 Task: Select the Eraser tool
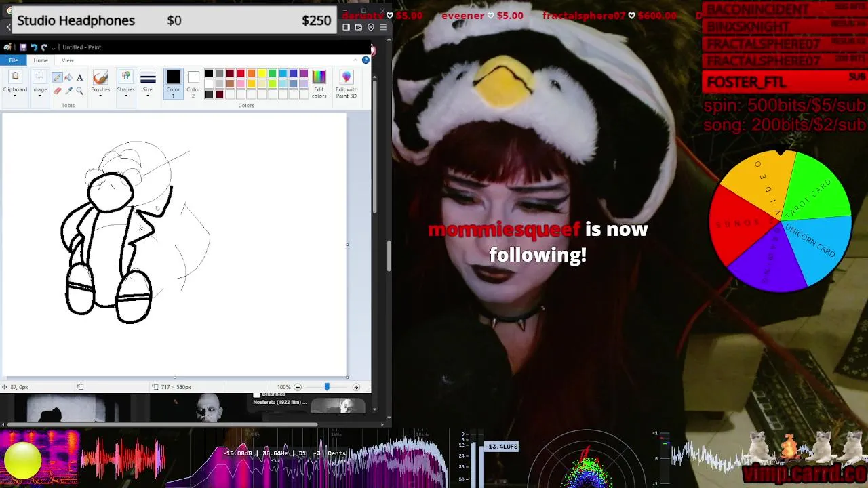[x=58, y=90]
